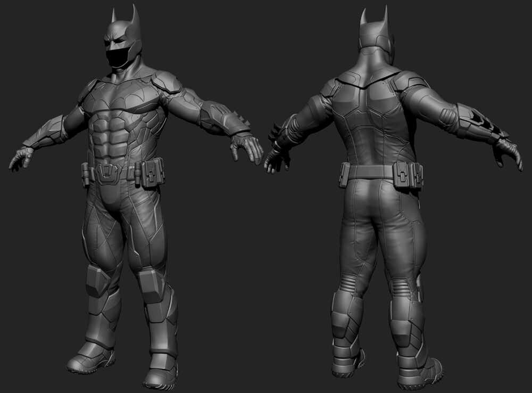Select the front model's face mask
This screenshot has width=532, height=393.
point(118,56)
